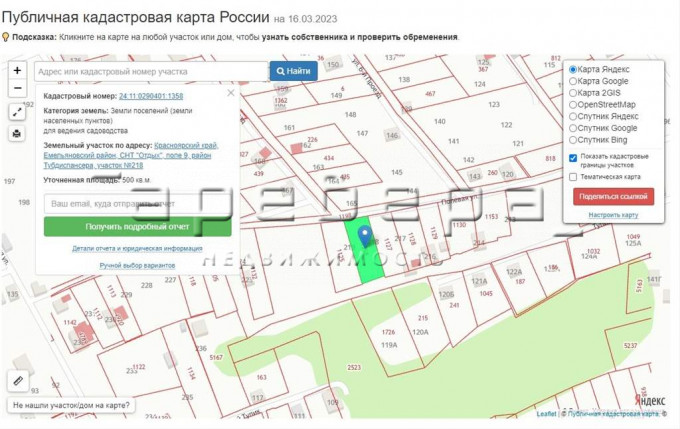Click the blue location marker pin
Screen dimensions: 680x429
[x=365, y=236]
